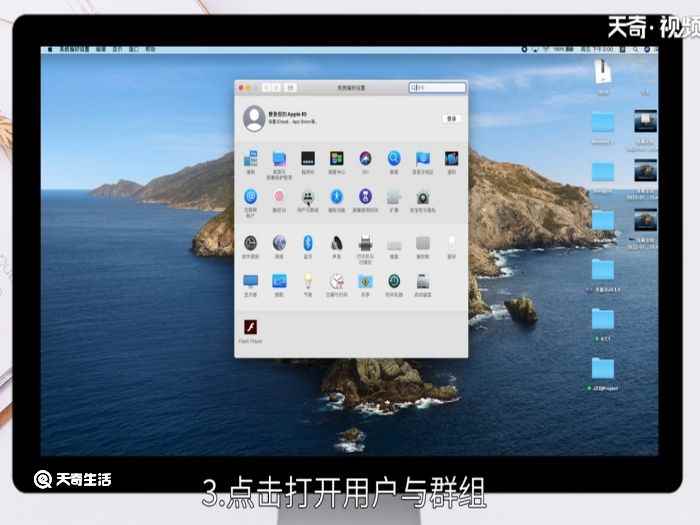
Task: Select the top desktop screenshot thumbnail
Action: coord(645,121)
